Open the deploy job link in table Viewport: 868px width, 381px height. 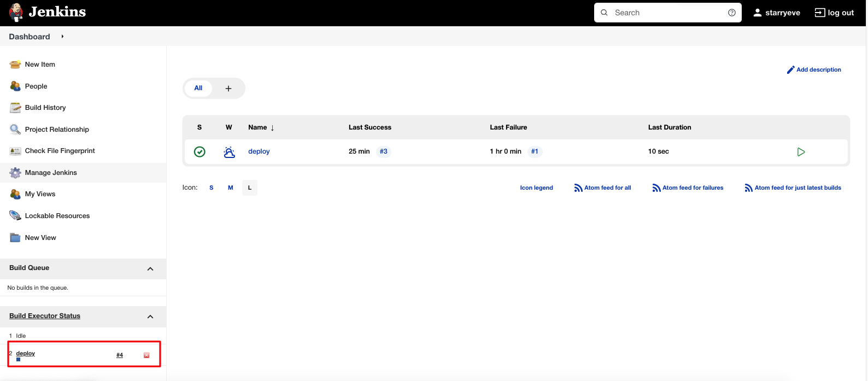259,151
